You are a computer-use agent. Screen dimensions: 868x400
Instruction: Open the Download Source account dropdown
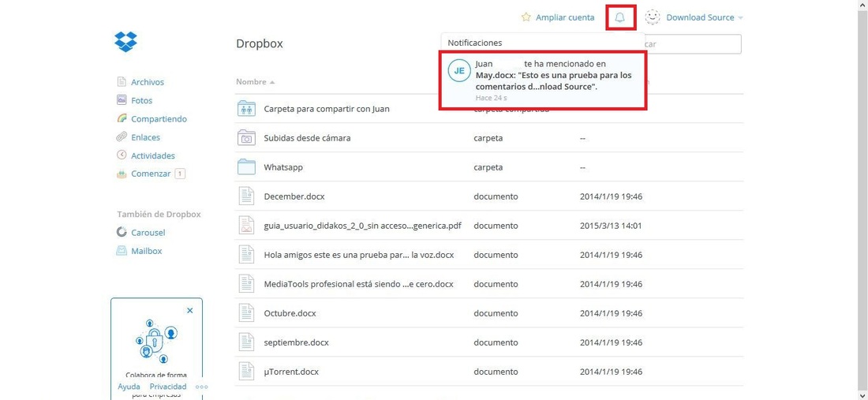[x=704, y=17]
